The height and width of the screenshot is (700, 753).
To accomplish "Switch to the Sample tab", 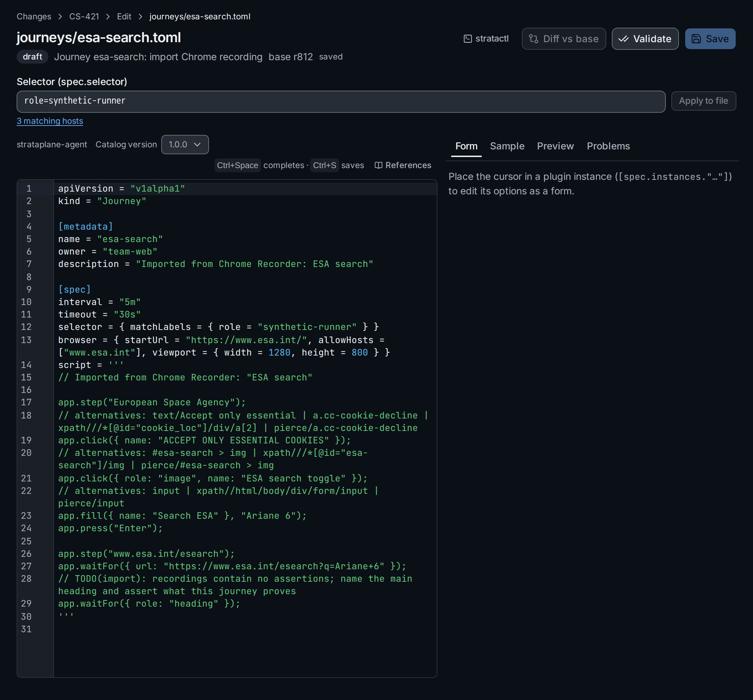I will (x=507, y=146).
